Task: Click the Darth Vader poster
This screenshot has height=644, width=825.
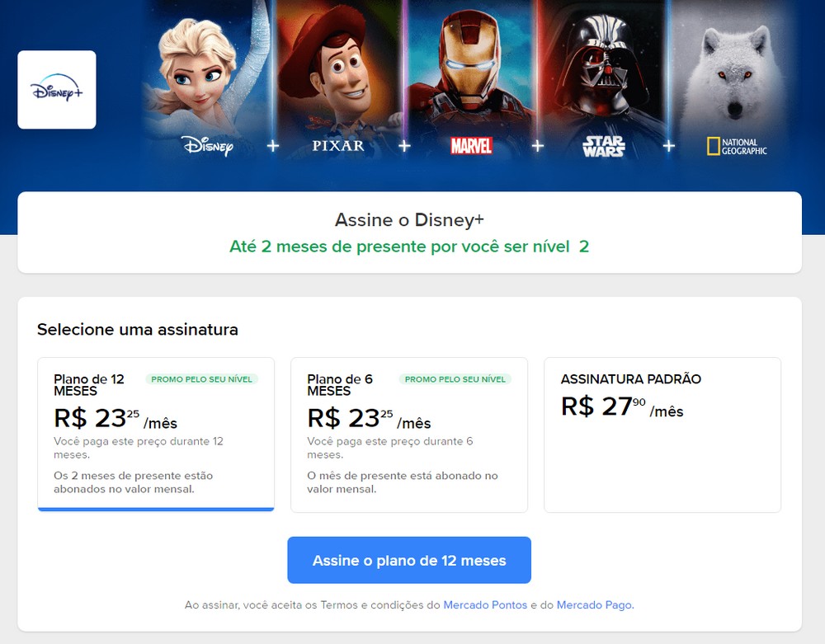Action: pyautogui.click(x=604, y=66)
